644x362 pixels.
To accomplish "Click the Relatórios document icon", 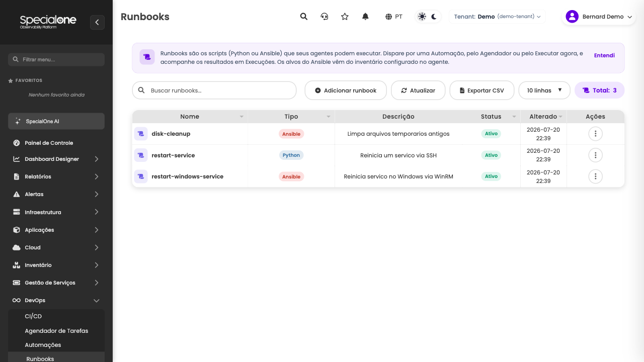I will 16,176.
